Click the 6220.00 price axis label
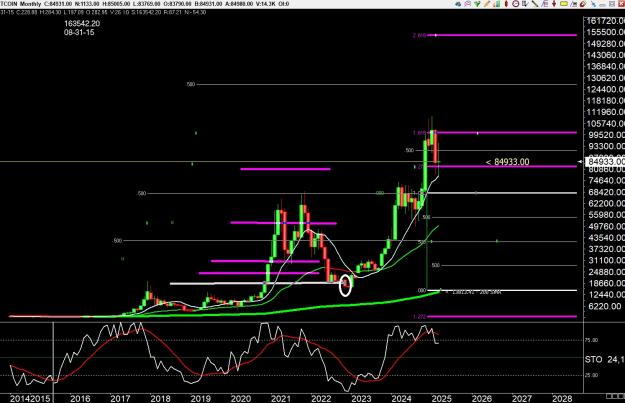625x403 pixels. pos(604,306)
